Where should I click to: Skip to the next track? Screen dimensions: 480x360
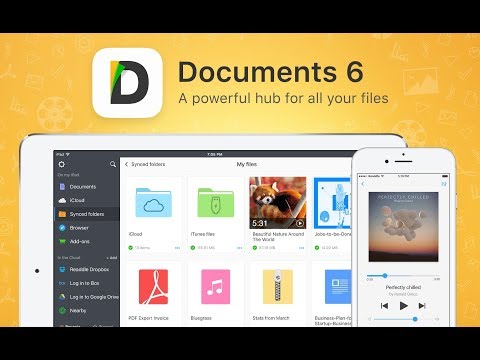(x=422, y=305)
